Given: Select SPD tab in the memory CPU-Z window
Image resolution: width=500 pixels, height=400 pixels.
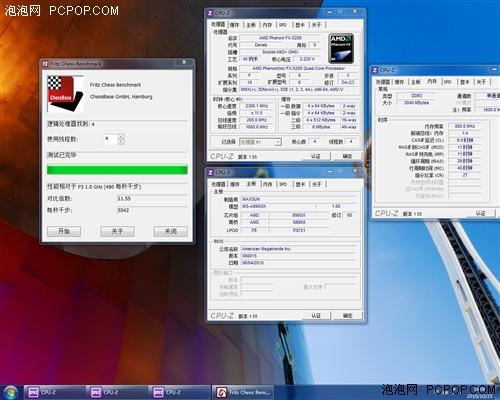Looking at the screenshot, I should pos(448,82).
